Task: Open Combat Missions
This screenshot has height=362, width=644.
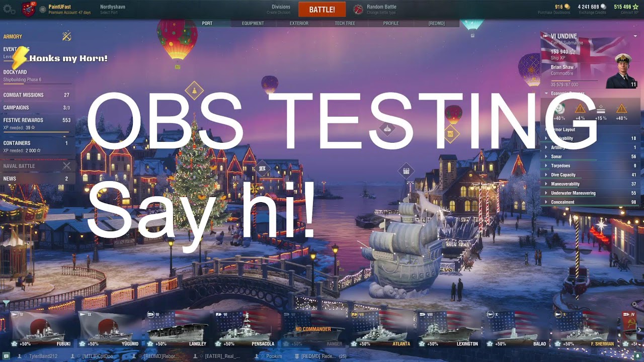Action: [x=37, y=95]
